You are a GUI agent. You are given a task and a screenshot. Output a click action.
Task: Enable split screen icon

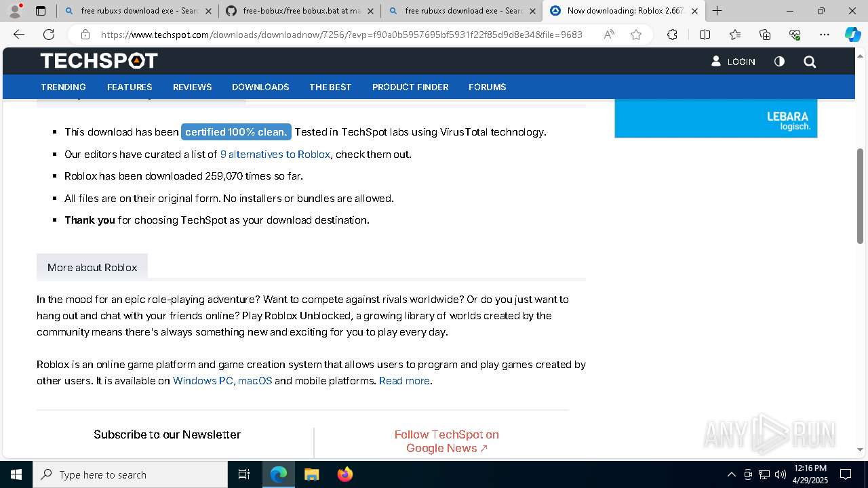(x=705, y=35)
